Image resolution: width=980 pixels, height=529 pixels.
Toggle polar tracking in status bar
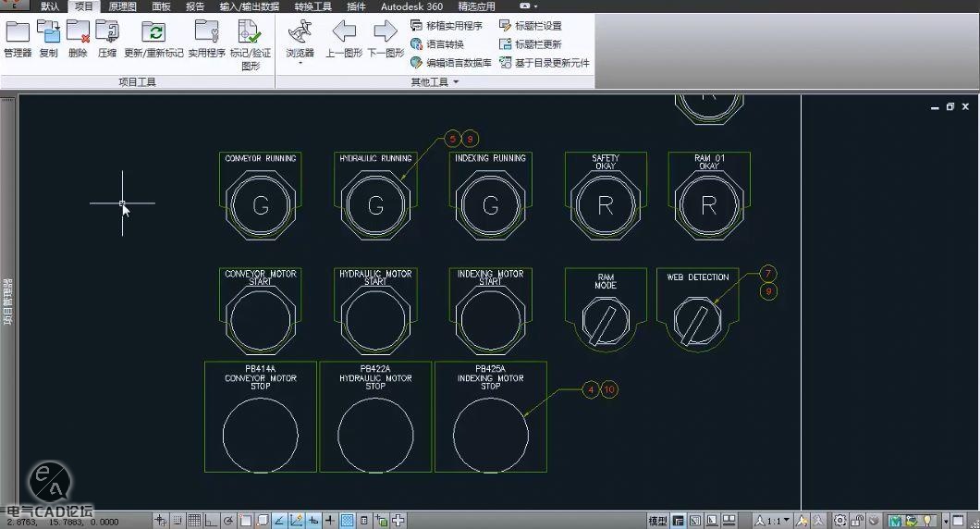pyautogui.click(x=228, y=521)
